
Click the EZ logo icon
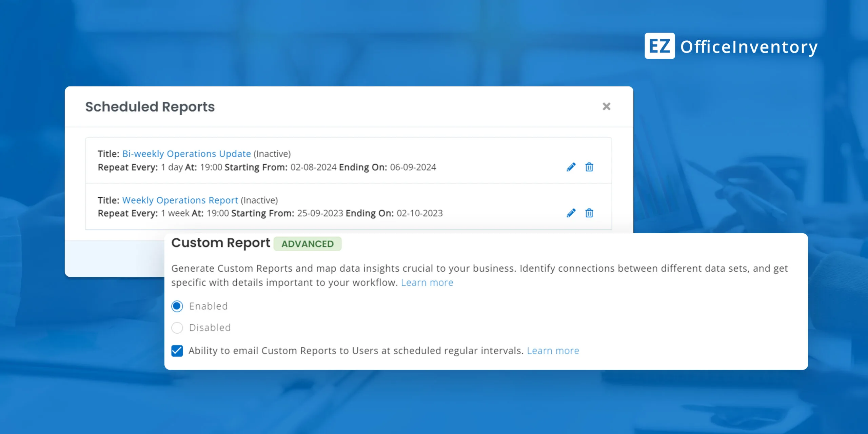pyautogui.click(x=659, y=47)
